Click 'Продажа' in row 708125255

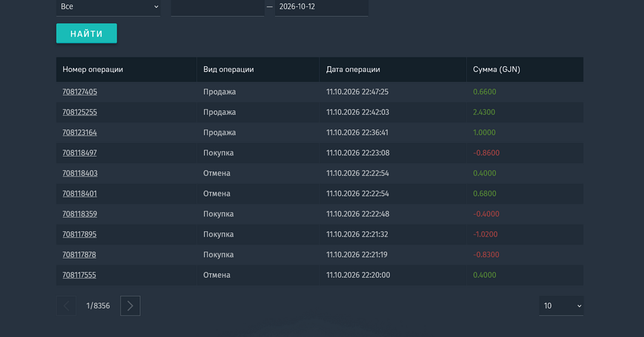click(x=220, y=112)
